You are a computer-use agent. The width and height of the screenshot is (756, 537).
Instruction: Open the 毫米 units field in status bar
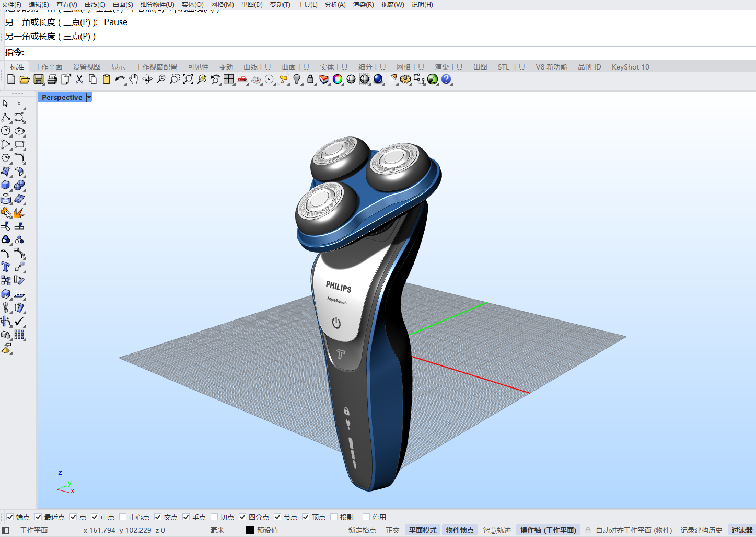(217, 530)
